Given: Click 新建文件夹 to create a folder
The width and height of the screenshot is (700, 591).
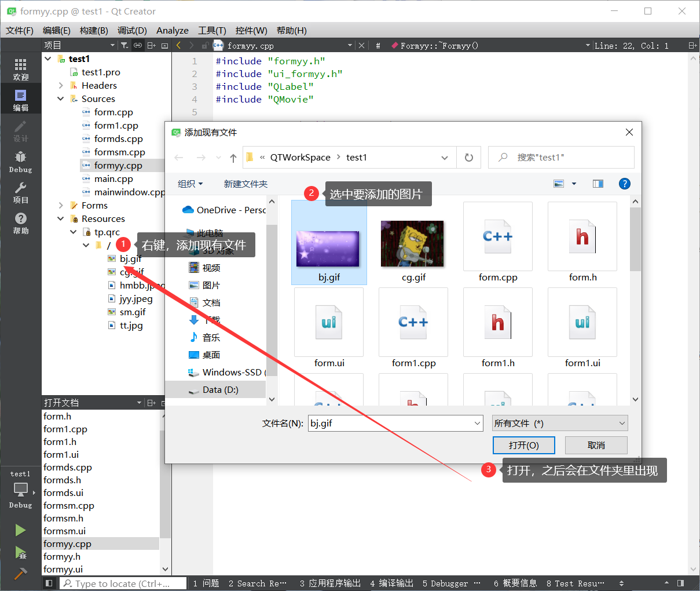Looking at the screenshot, I should pyautogui.click(x=245, y=184).
